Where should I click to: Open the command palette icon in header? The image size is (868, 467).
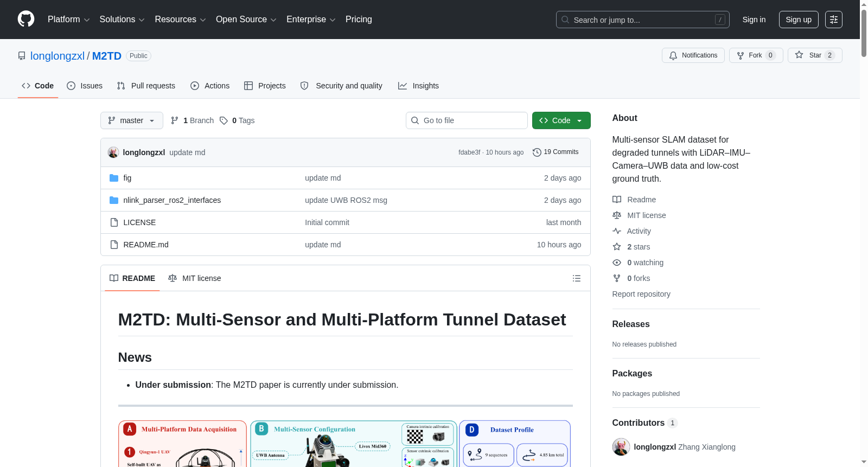834,20
